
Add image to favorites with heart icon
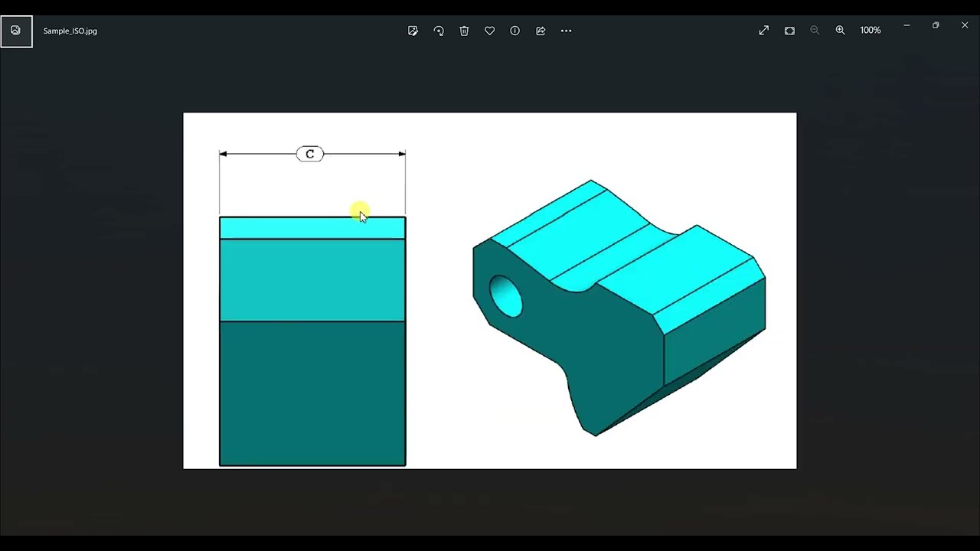[489, 31]
